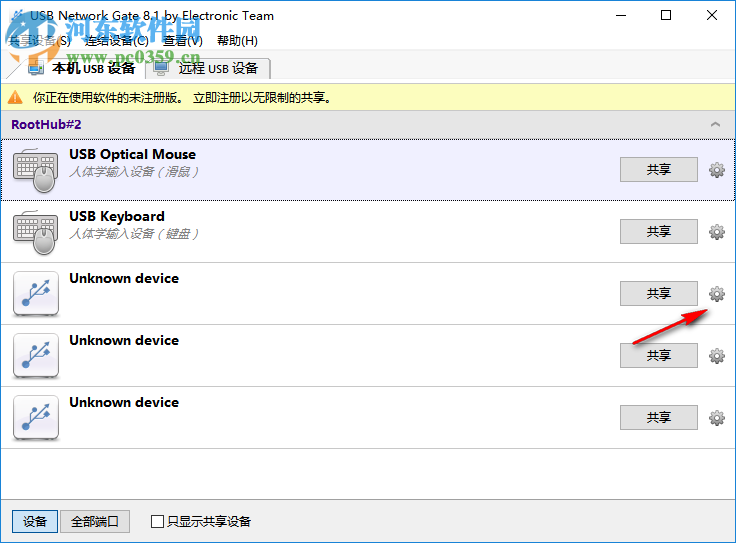
Task: Select the USB Keyboard device icon
Action: pyautogui.click(x=36, y=232)
